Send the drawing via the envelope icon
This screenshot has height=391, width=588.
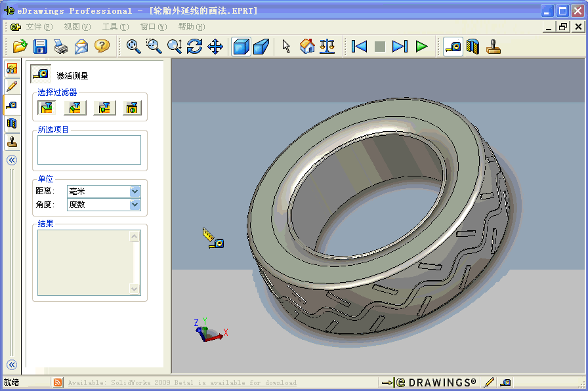click(x=81, y=47)
